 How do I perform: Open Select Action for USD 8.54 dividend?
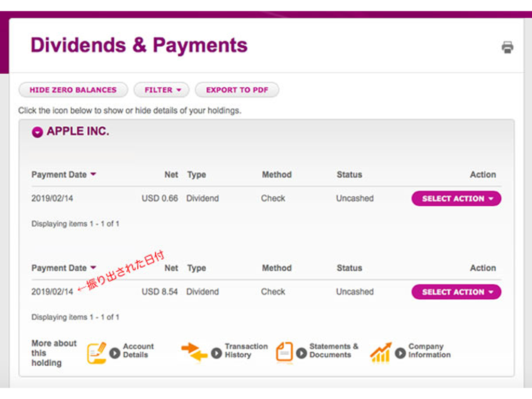pyautogui.click(x=456, y=292)
